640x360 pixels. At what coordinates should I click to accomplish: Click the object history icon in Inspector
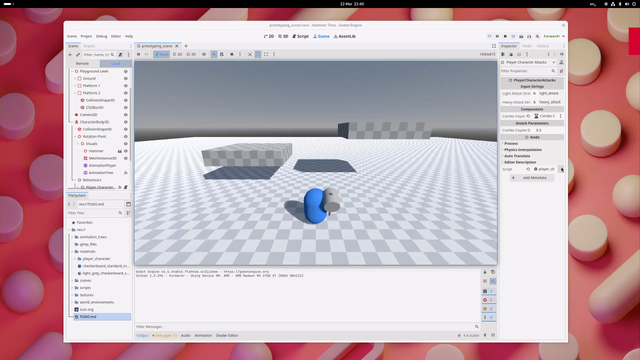pyautogui.click(x=561, y=54)
